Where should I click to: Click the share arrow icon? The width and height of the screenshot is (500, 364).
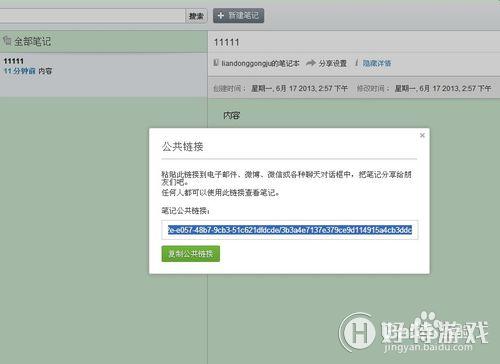pos(311,63)
